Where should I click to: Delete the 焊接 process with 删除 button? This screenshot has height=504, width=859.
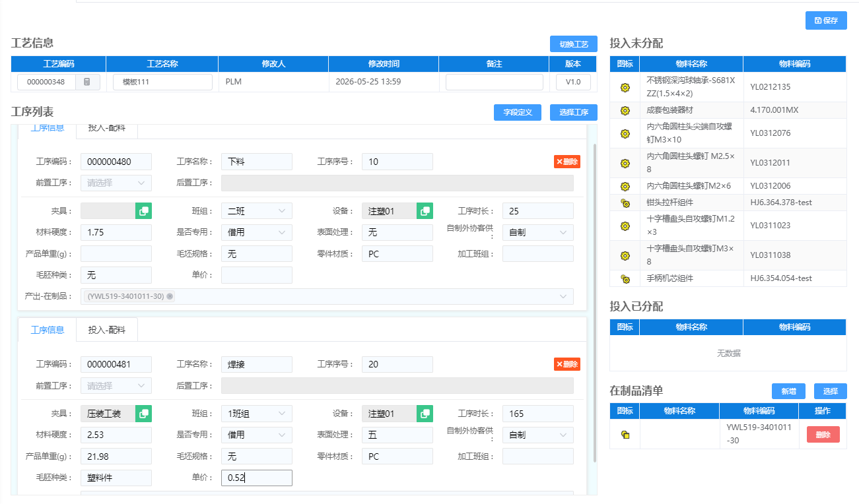(x=567, y=364)
